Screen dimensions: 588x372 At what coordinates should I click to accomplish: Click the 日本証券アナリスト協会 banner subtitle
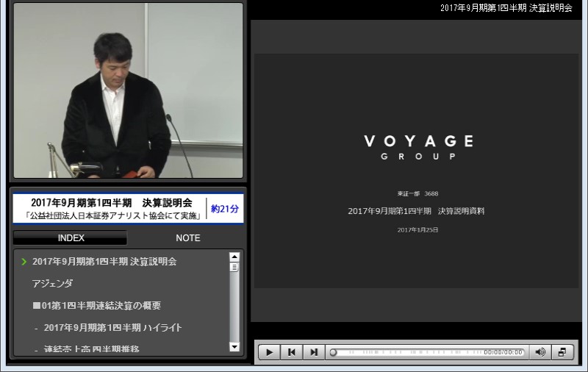point(113,215)
